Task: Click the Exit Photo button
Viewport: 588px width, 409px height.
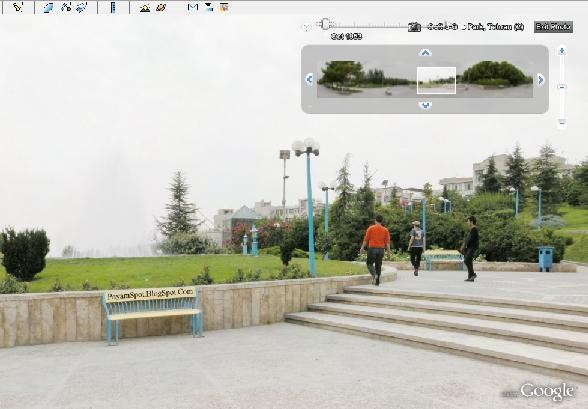Action: [x=553, y=27]
